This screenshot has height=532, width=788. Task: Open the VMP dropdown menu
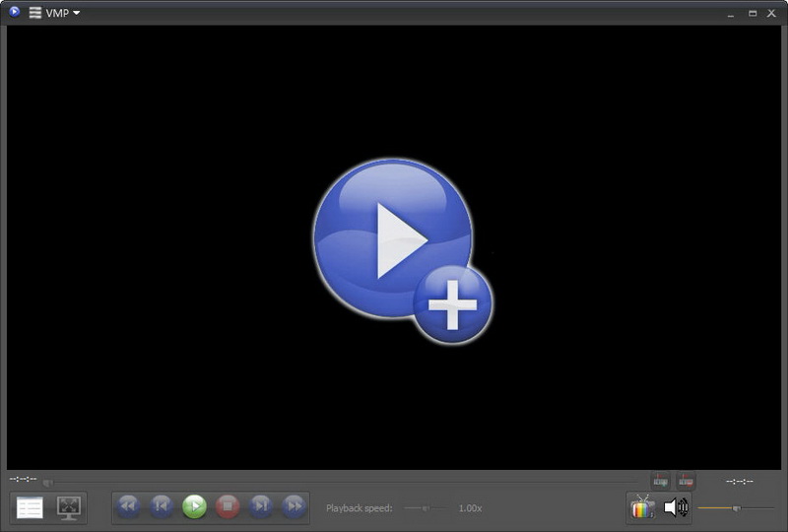[62, 13]
